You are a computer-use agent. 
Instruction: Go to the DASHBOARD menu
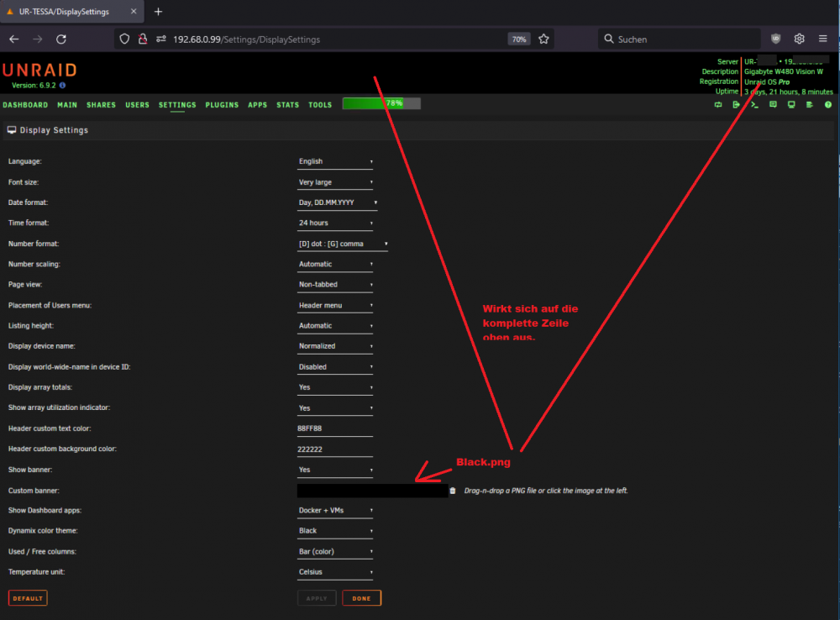(x=25, y=105)
